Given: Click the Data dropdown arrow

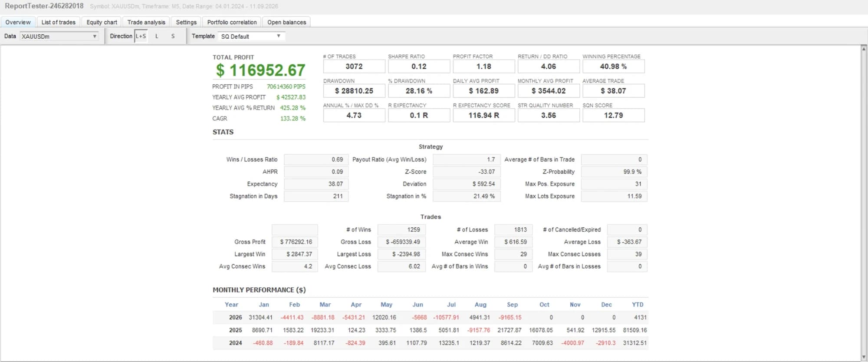Looking at the screenshot, I should pos(95,37).
